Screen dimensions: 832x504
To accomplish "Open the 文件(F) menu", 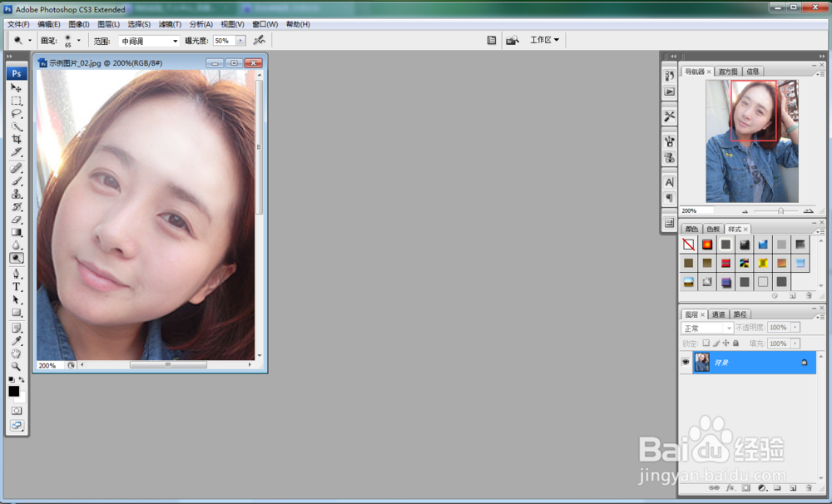I will [x=18, y=24].
